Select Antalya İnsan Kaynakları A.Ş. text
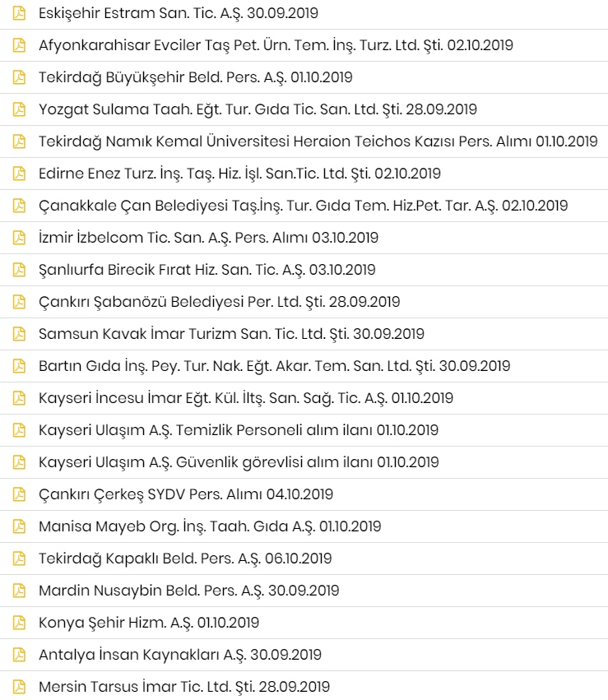This screenshot has width=608, height=700. tap(180, 655)
